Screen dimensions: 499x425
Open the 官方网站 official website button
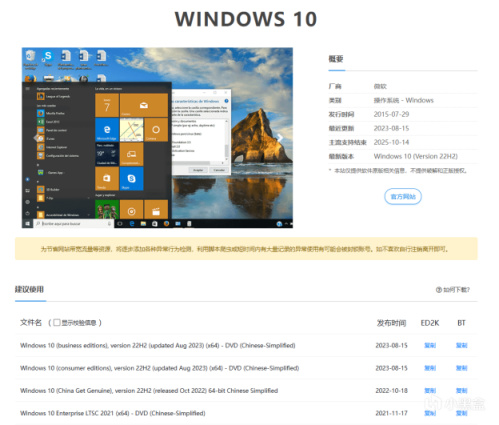point(403,197)
